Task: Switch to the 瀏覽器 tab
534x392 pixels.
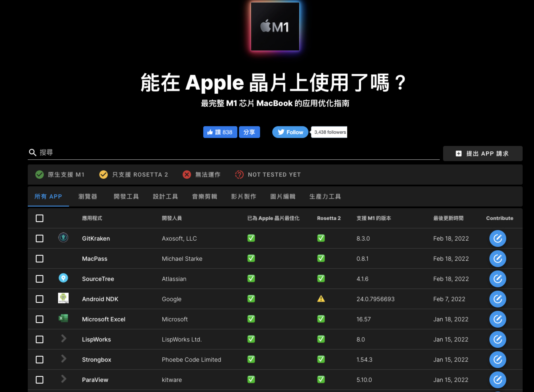Action: point(88,196)
